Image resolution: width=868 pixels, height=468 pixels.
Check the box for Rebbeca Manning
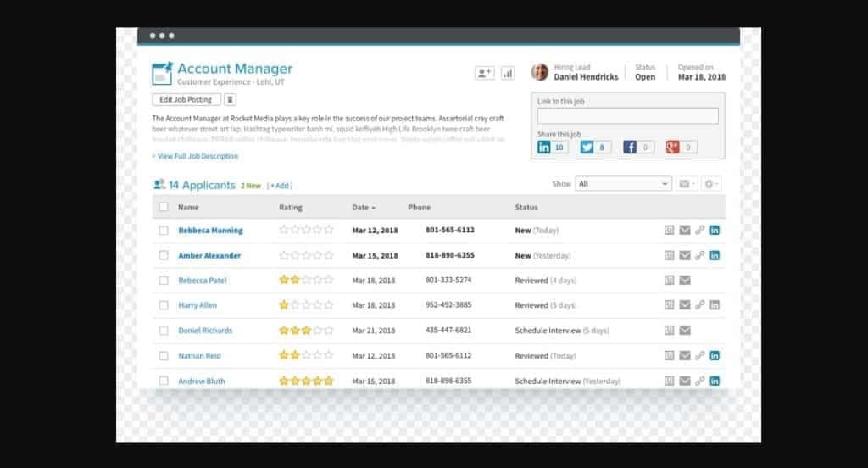(x=164, y=230)
